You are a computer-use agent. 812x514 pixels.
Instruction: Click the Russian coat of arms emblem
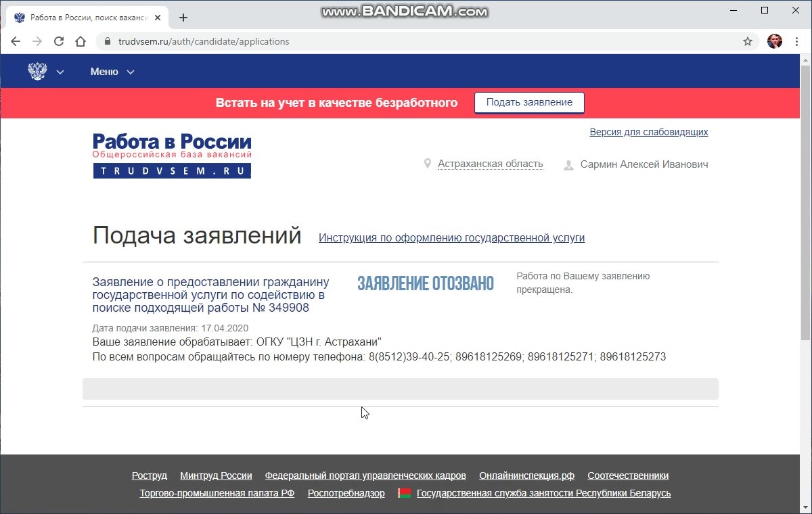pos(37,71)
